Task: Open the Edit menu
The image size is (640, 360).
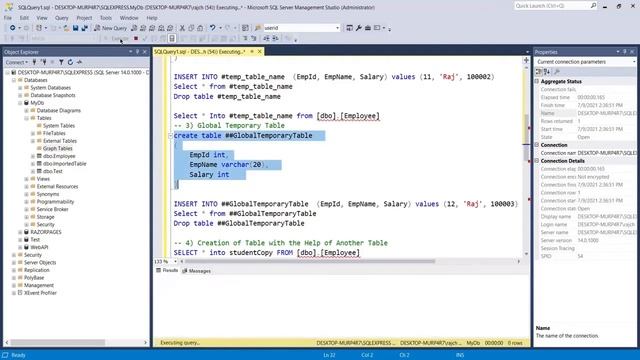Action: [24, 18]
